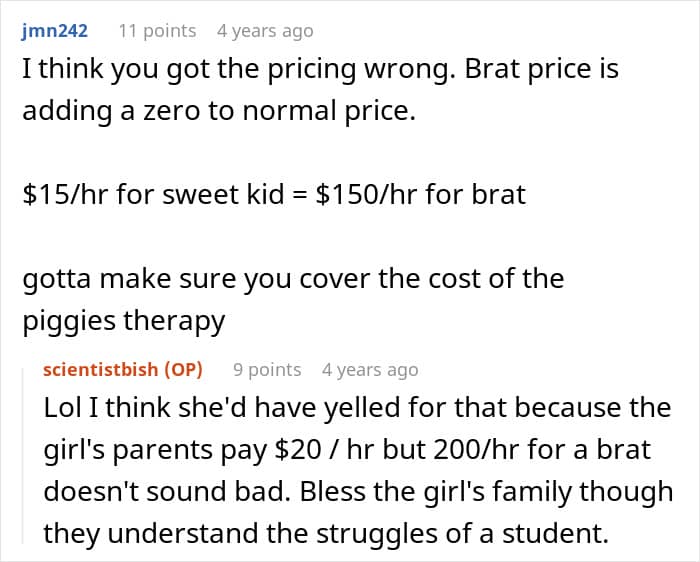Click the '$150/hr for brat' text
Screen dimensions: 700x562
pos(421,195)
